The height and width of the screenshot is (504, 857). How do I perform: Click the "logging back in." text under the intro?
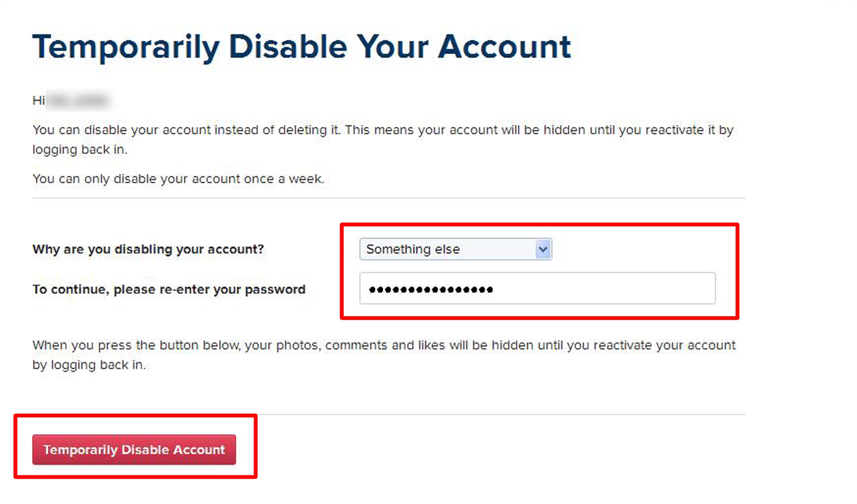(80, 149)
